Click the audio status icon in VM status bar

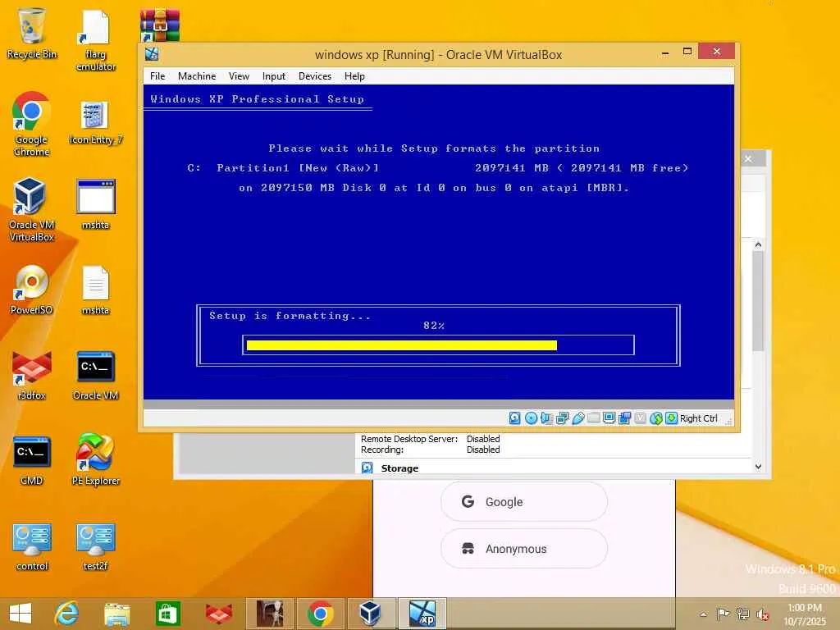(x=546, y=418)
